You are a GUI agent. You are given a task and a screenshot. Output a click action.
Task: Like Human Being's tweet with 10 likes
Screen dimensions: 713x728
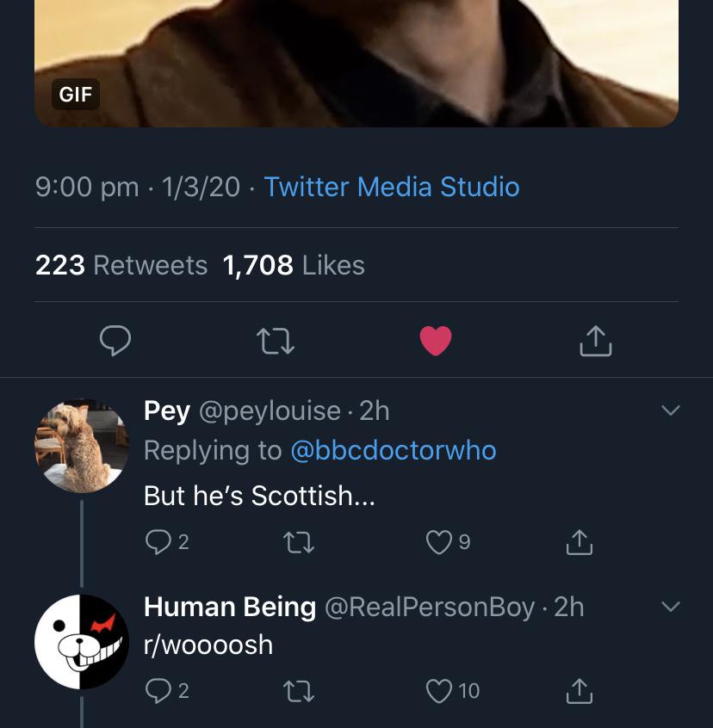click(x=440, y=691)
